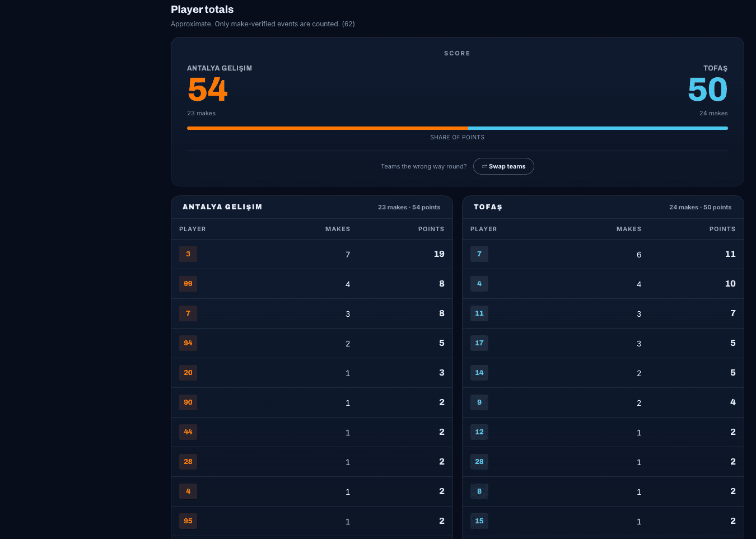This screenshot has height=539, width=756.
Task: Click the large orange 54 score
Action: pos(208,90)
